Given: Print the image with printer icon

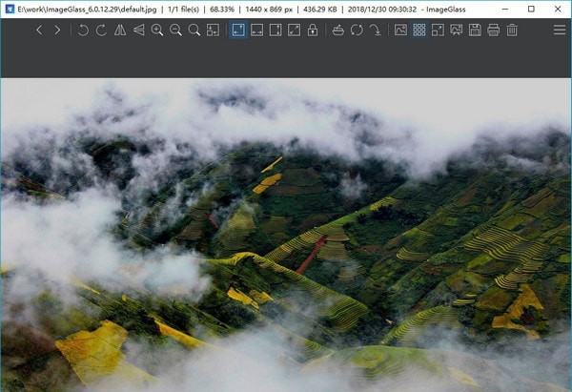Looking at the screenshot, I should coord(493,31).
